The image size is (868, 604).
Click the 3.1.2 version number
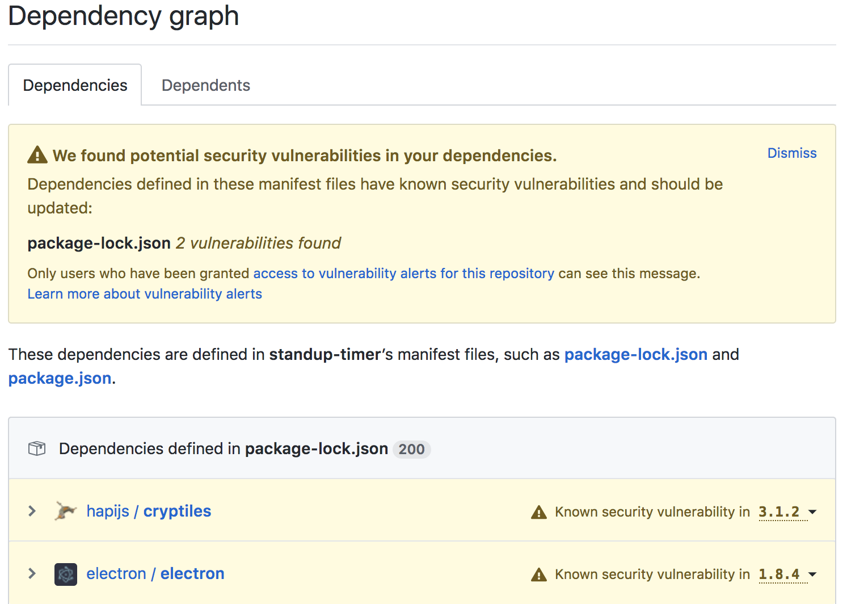click(x=779, y=512)
